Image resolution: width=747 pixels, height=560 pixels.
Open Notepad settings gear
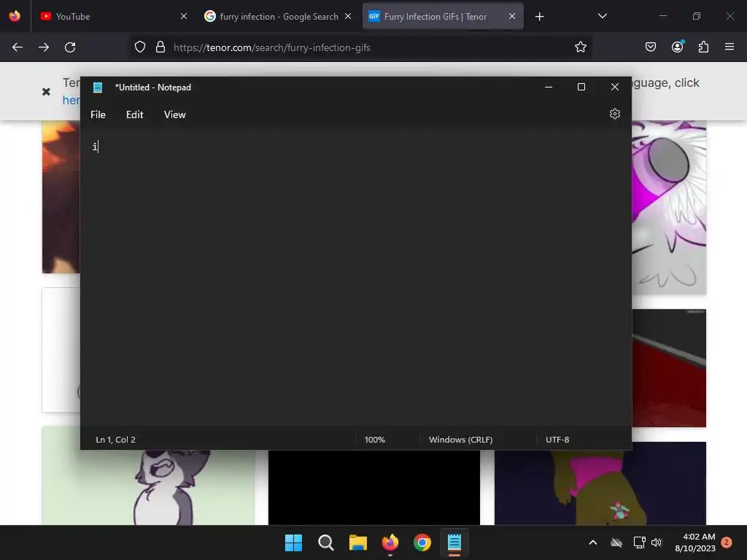(x=614, y=114)
